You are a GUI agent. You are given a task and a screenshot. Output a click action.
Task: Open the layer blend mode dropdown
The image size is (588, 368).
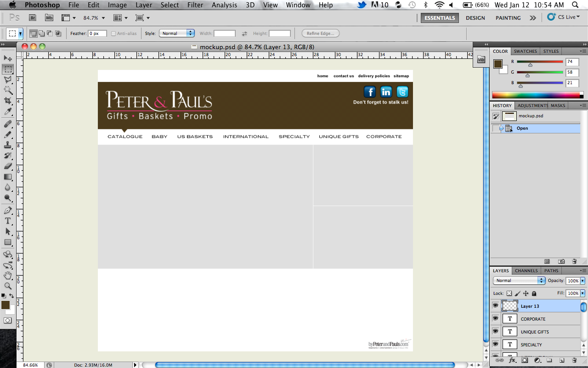pyautogui.click(x=519, y=281)
